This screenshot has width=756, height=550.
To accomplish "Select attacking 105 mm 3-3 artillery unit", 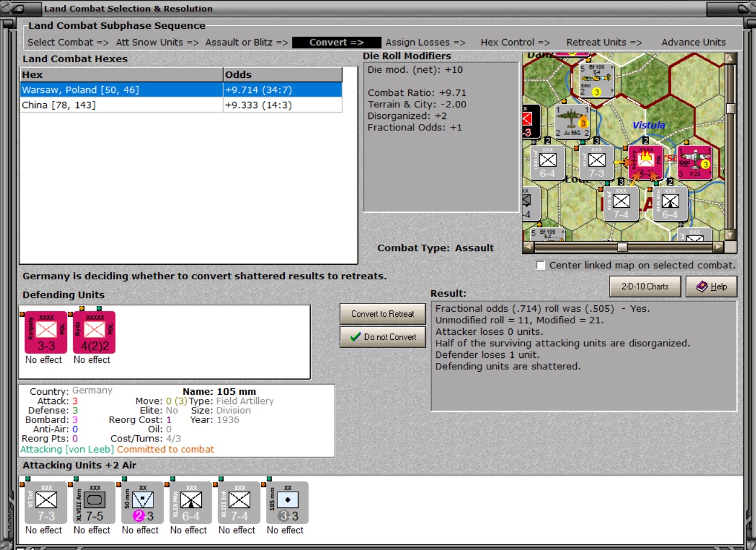I will pyautogui.click(x=288, y=503).
